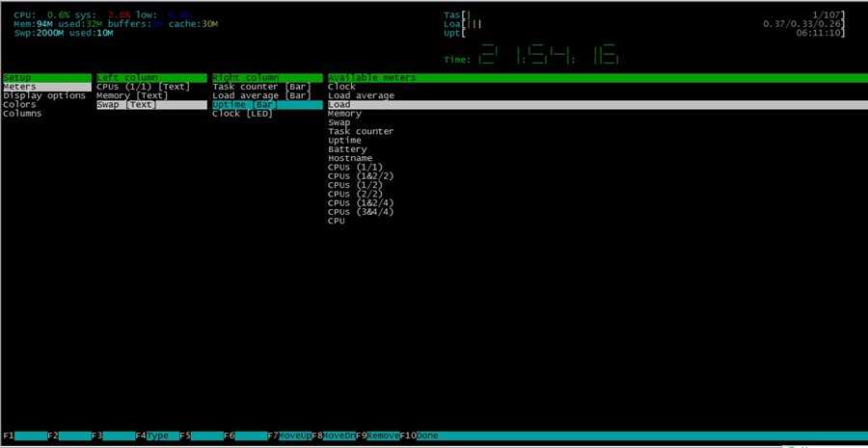Choose the single CPU meter entry
Viewport: 868px width, 448px height.
tap(336, 221)
